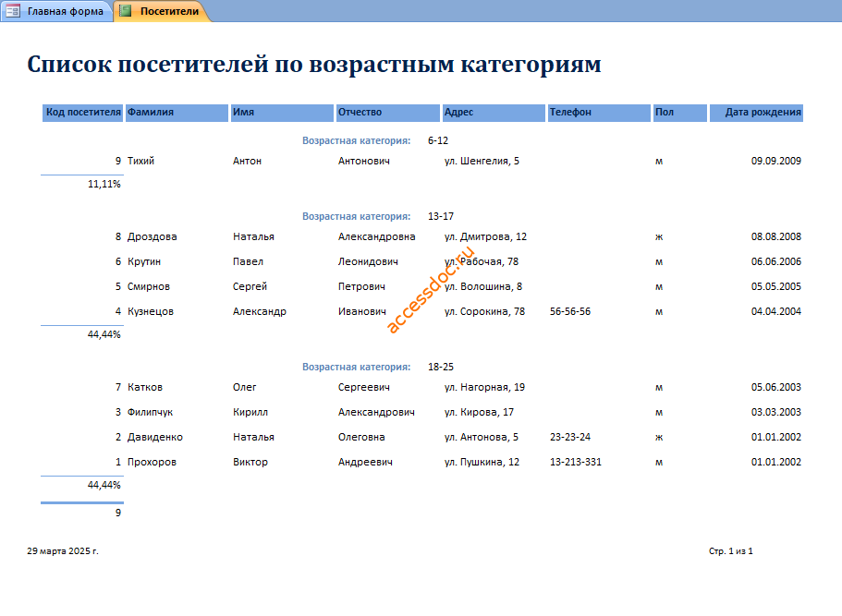The height and width of the screenshot is (616, 842).
Task: Click birth date 04.04.2004
Action: point(776,312)
